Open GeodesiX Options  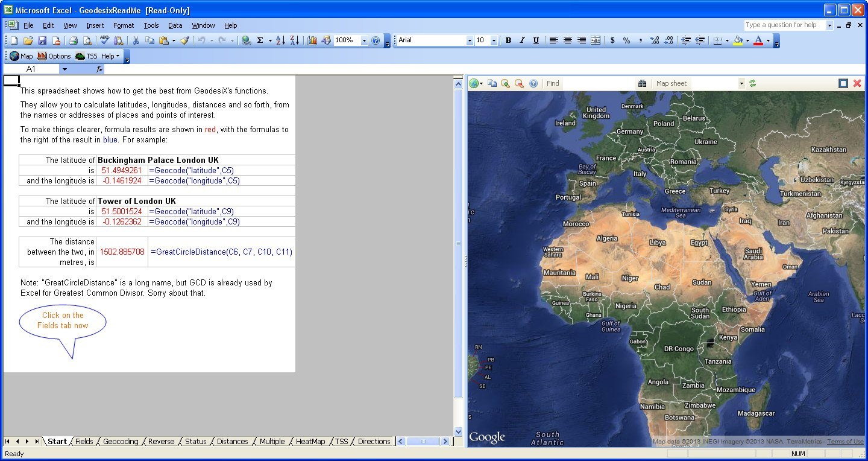pos(54,56)
